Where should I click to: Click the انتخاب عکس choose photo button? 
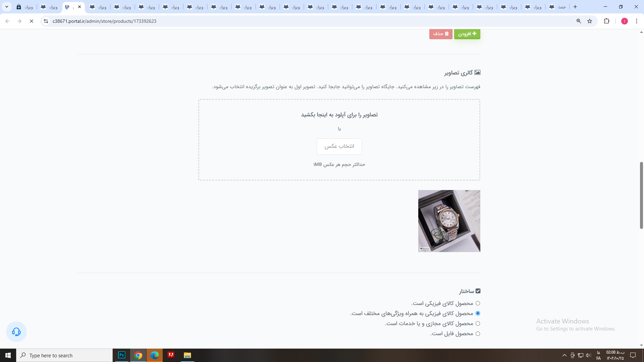point(339,146)
